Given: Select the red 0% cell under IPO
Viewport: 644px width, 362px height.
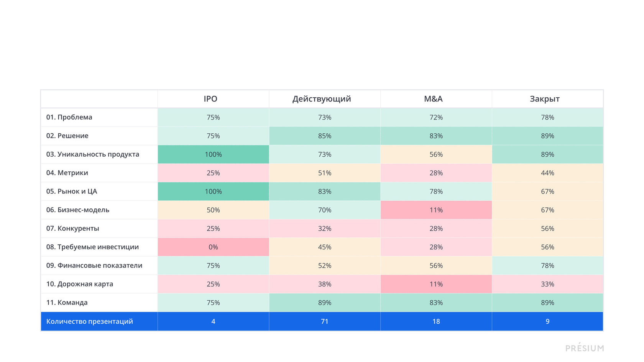Looking at the screenshot, I should (213, 247).
